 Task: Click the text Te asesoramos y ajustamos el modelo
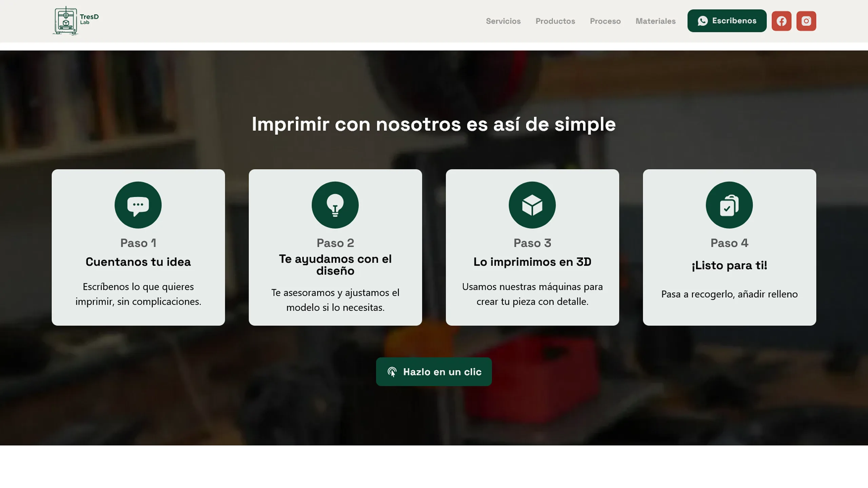click(335, 300)
